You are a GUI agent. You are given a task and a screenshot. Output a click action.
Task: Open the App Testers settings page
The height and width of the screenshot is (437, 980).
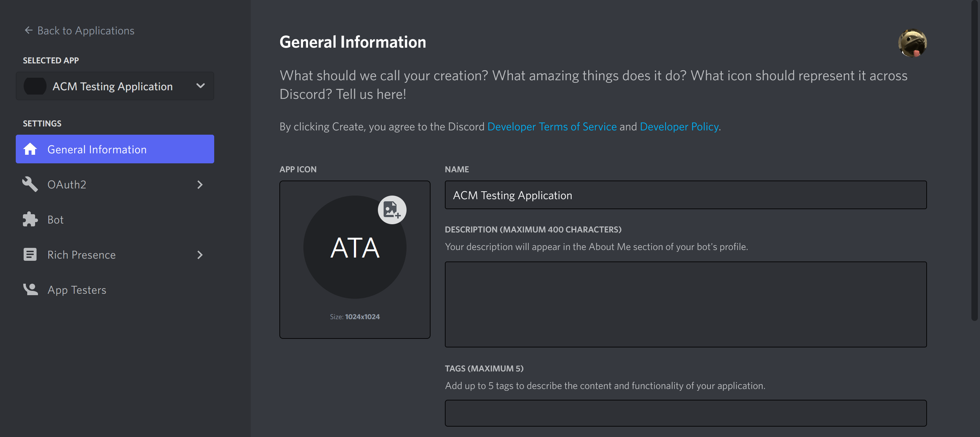(77, 290)
